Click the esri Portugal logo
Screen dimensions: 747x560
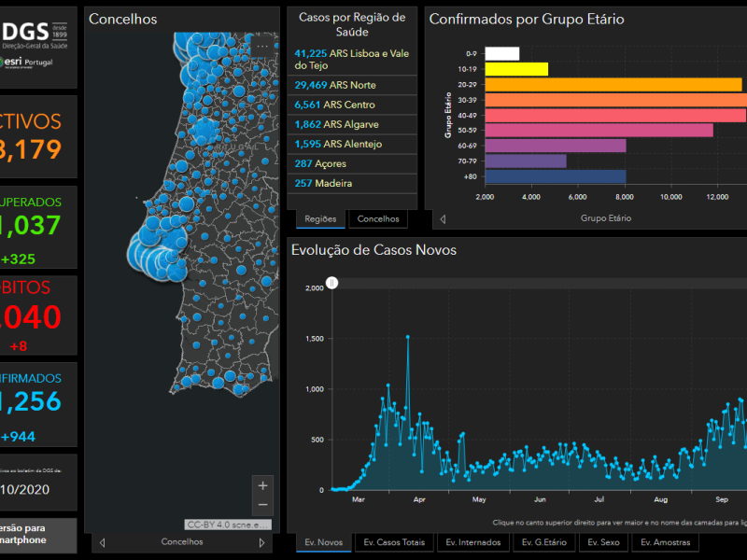pyautogui.click(x=27, y=63)
